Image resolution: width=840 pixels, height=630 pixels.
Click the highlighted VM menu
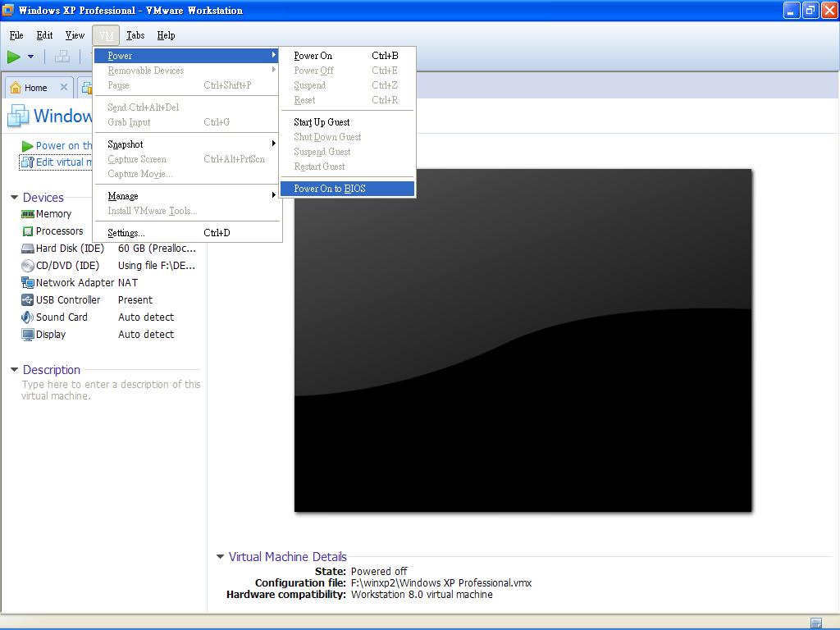point(106,35)
